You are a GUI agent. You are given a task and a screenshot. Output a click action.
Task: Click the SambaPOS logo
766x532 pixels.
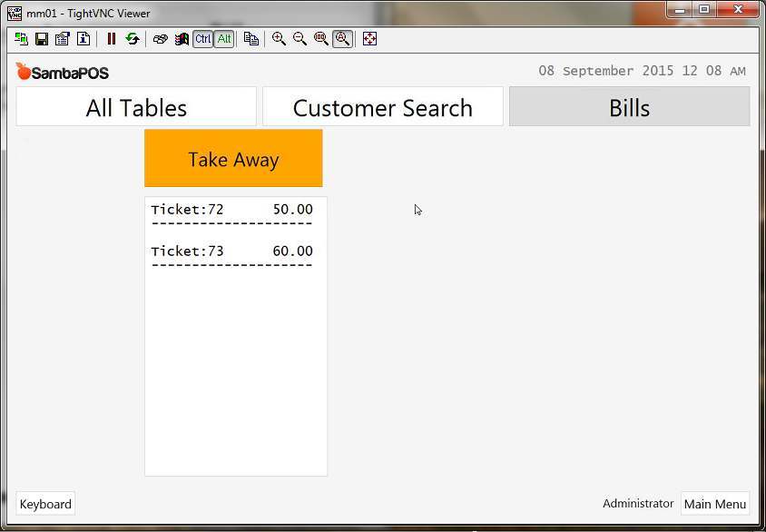coord(62,72)
